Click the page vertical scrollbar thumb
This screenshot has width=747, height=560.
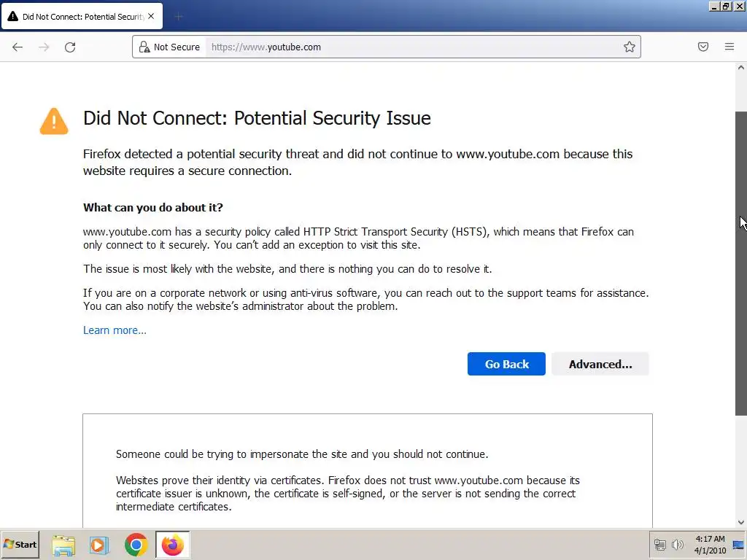tap(740, 262)
